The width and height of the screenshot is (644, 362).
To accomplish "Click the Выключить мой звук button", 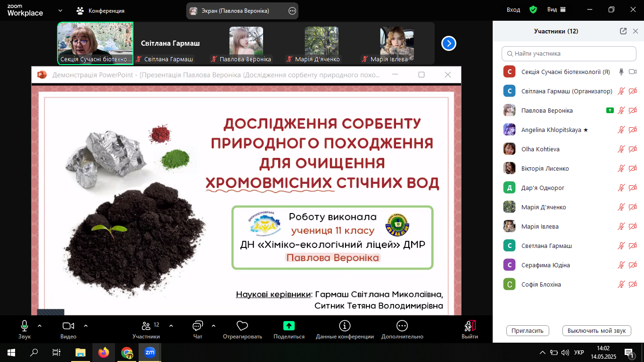I will [596, 330].
